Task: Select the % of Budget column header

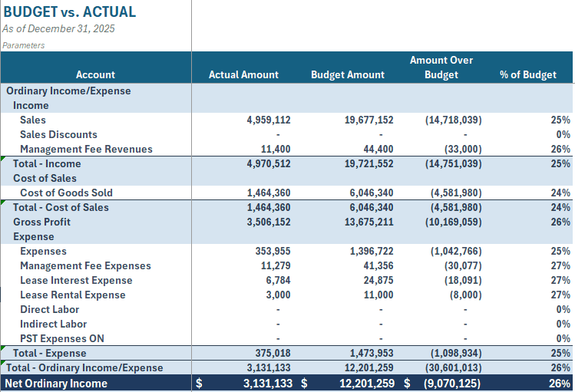Action: click(x=527, y=74)
